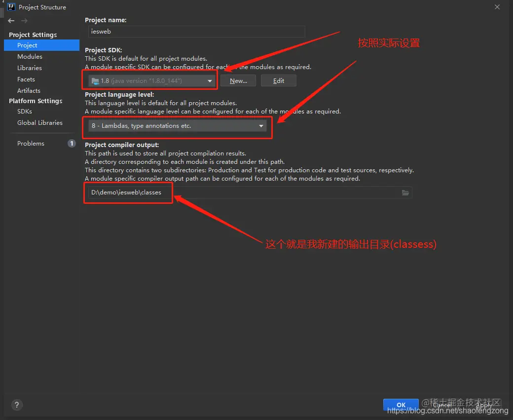Go to the Artifacts section
The width and height of the screenshot is (513, 420).
point(29,91)
